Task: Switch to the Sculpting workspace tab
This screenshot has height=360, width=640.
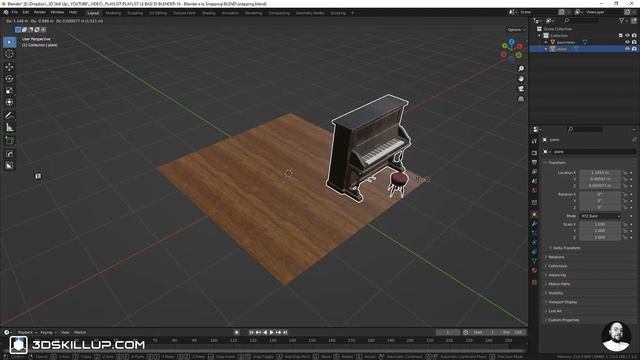Action: 135,13
